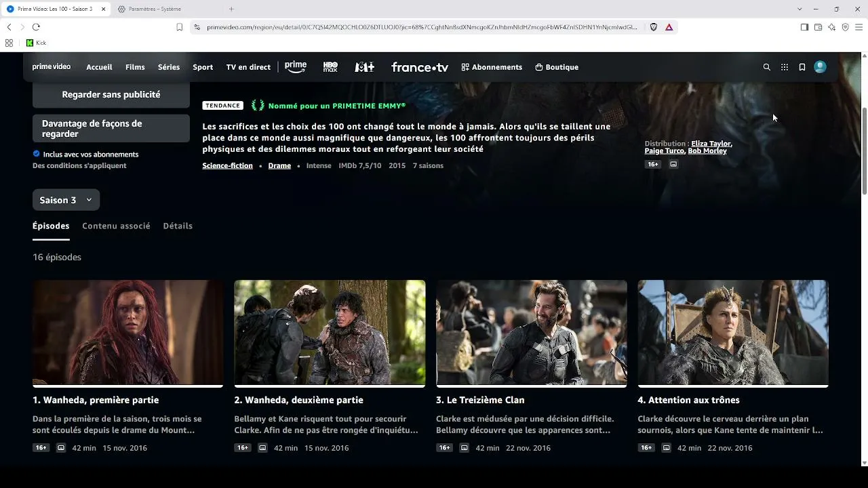Click the browser forward arrow
The width and height of the screenshot is (868, 488).
(x=22, y=27)
